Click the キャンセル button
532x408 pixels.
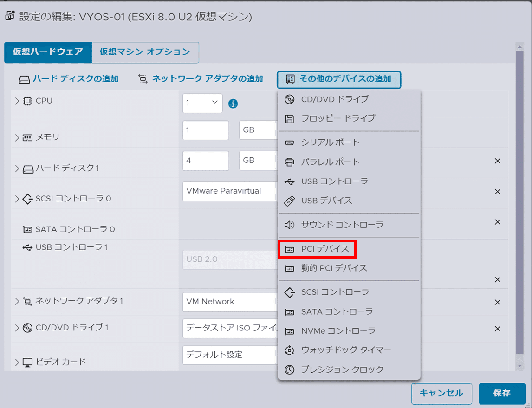441,393
